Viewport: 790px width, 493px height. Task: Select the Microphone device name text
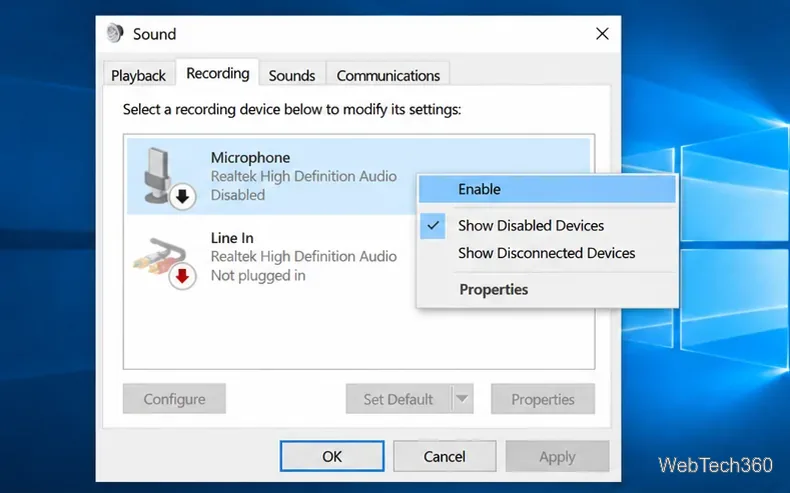click(250, 158)
